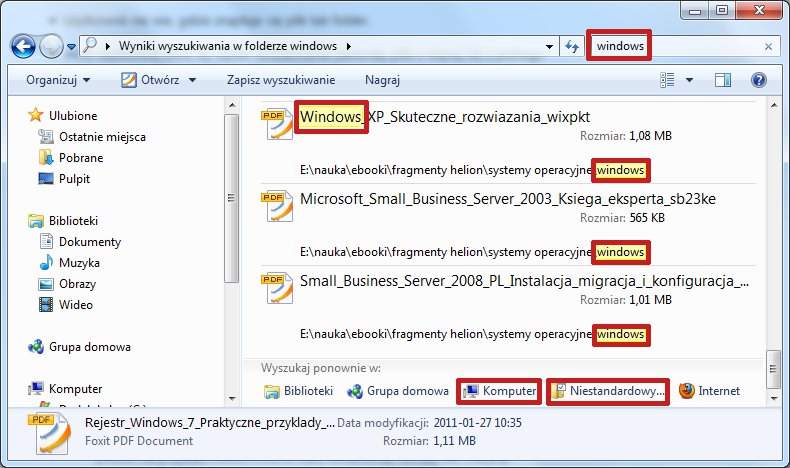Click Rejestr_Windows_7 filename in details pane
The height and width of the screenshot is (468, 790).
[x=210, y=423]
